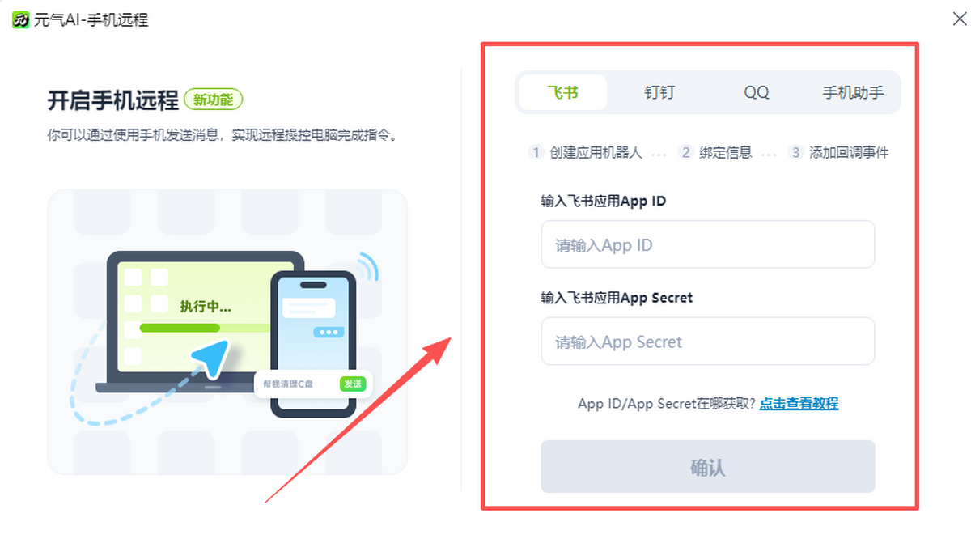Click the step 1 number circle
This screenshot has height=560, width=971.
point(536,152)
